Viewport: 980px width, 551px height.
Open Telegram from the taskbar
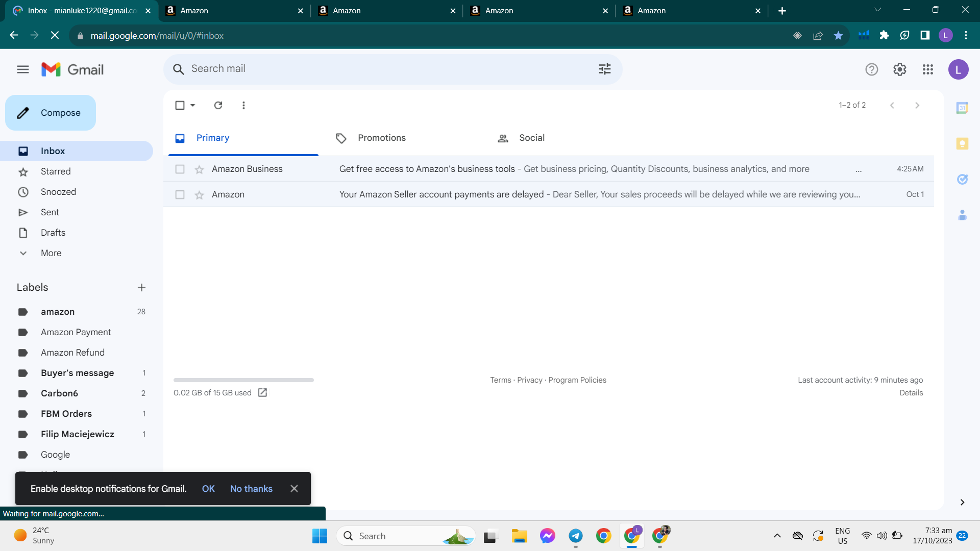pyautogui.click(x=576, y=536)
